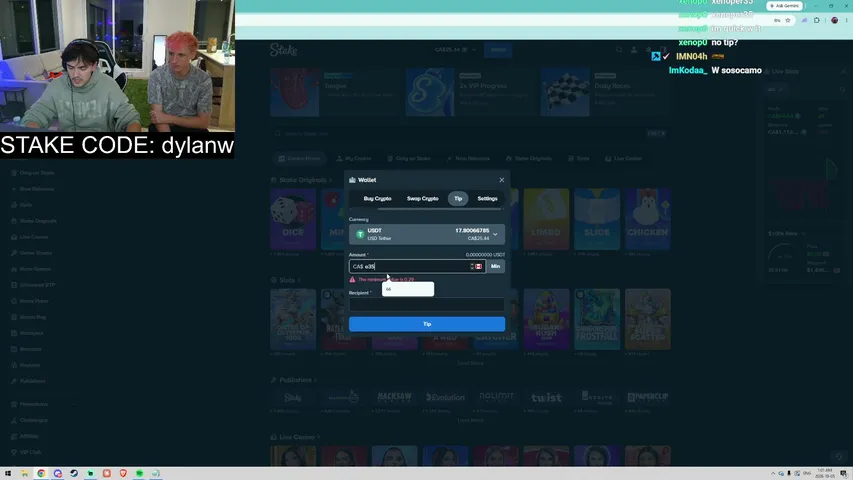Open Spotify from the taskbar
This screenshot has width=853, height=480.
pos(139,473)
